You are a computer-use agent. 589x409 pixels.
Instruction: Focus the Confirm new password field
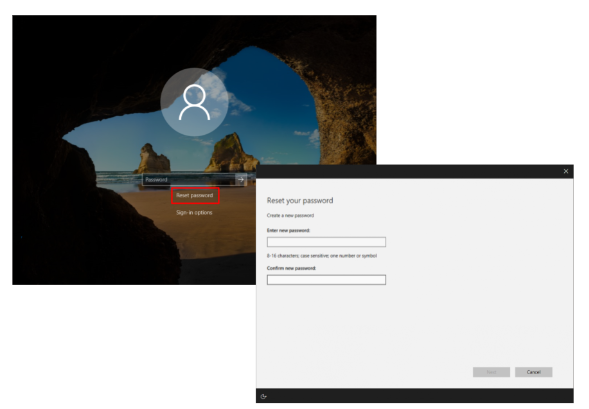click(x=326, y=280)
